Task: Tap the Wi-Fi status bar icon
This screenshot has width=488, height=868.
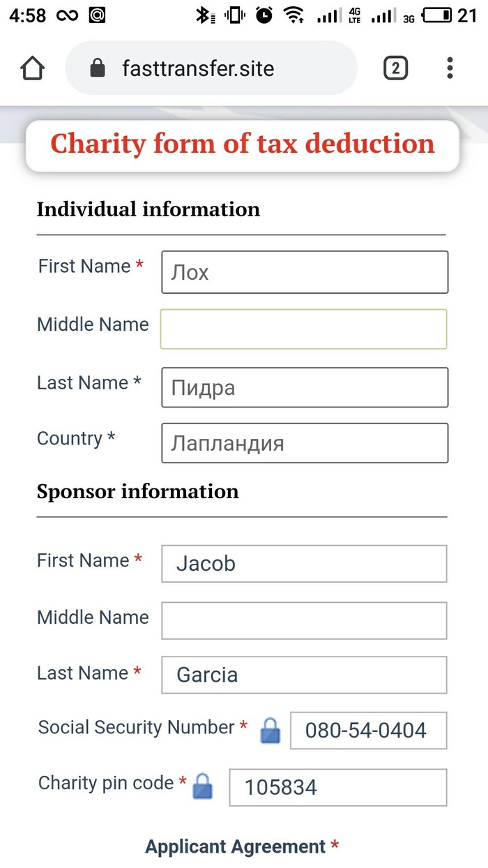Action: [x=295, y=15]
